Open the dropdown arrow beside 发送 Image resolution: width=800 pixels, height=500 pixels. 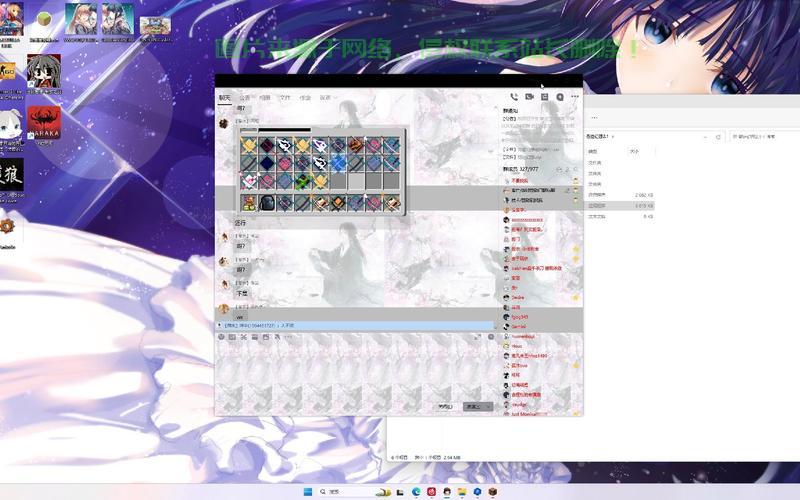pyautogui.click(x=488, y=407)
